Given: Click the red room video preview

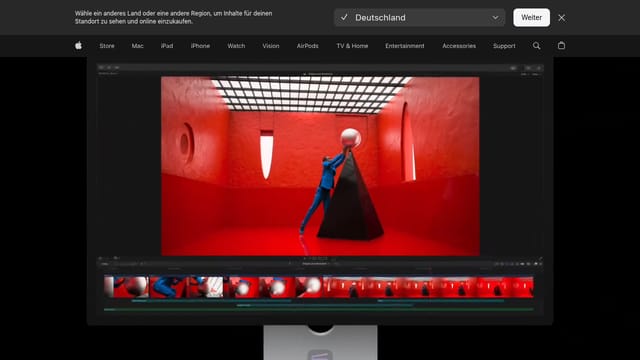Looking at the screenshot, I should [x=320, y=166].
